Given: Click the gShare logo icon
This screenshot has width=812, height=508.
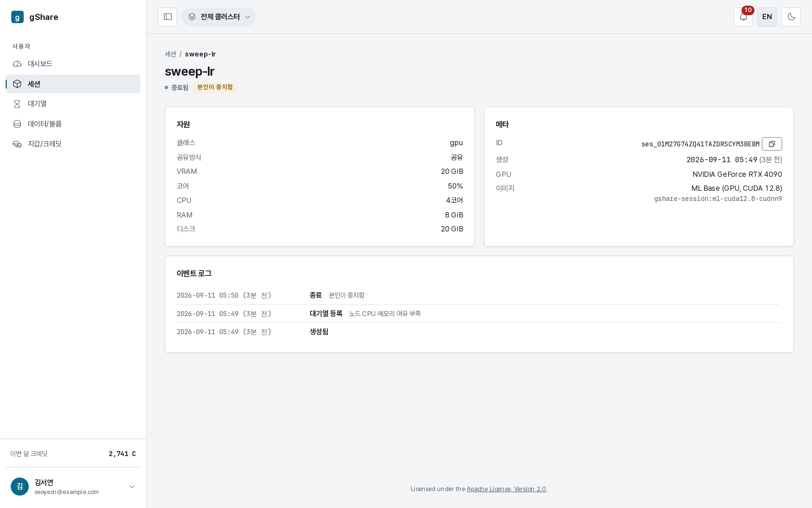Looking at the screenshot, I should pos(17,17).
